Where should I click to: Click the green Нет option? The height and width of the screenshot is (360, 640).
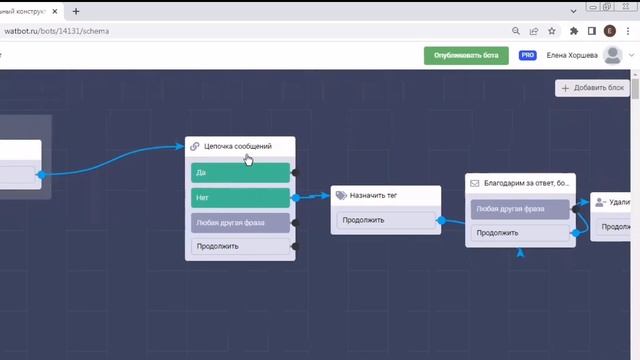(x=240, y=198)
